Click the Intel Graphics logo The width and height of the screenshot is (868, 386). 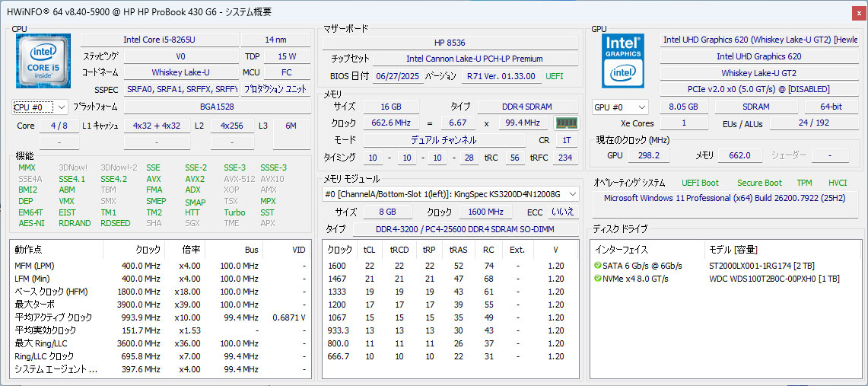coord(623,60)
